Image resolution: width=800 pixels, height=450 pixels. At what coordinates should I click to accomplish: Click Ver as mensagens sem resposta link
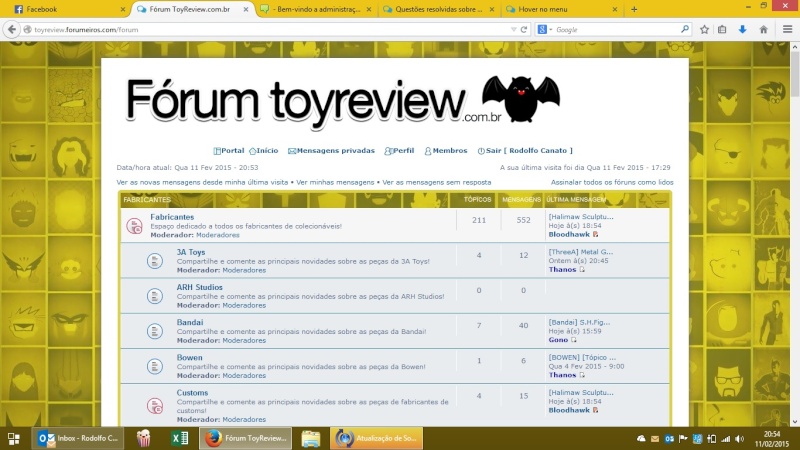437,182
